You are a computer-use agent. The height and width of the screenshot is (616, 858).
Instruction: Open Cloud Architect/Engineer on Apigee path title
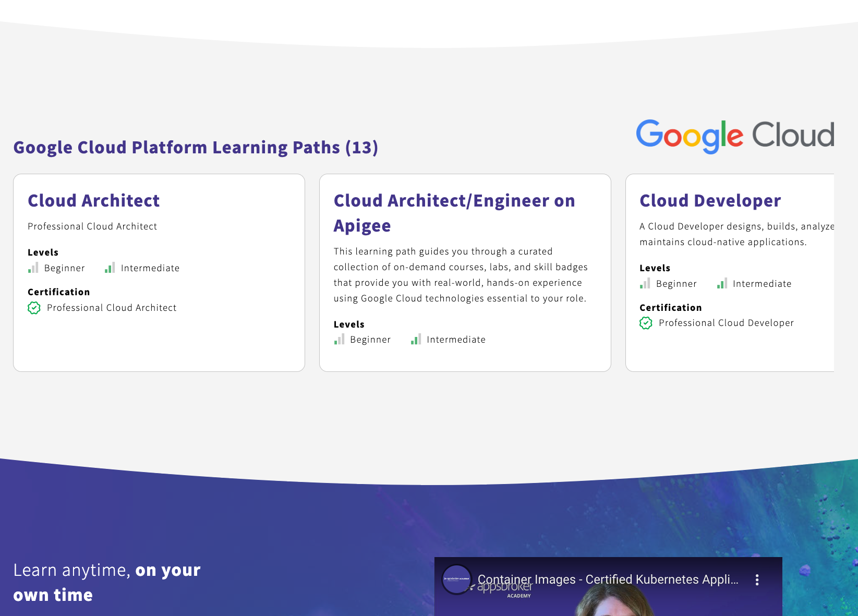pos(454,213)
